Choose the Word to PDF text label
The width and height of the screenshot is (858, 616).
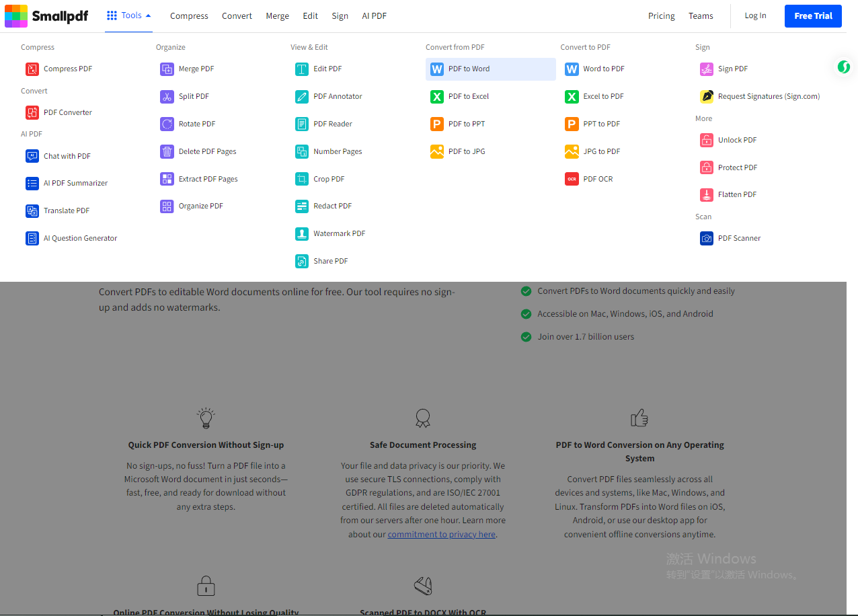(604, 69)
